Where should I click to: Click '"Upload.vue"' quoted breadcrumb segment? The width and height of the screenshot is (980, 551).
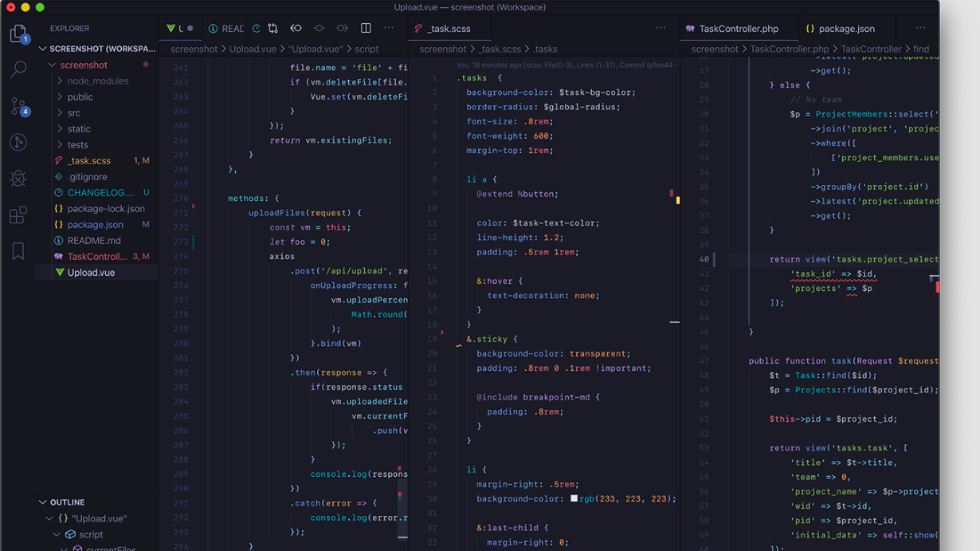(316, 49)
